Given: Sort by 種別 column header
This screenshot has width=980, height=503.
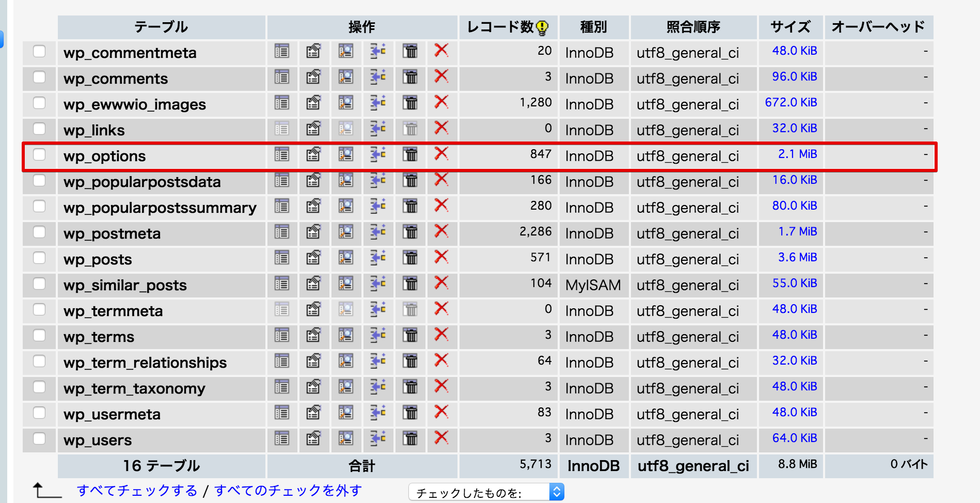Looking at the screenshot, I should point(594,27).
